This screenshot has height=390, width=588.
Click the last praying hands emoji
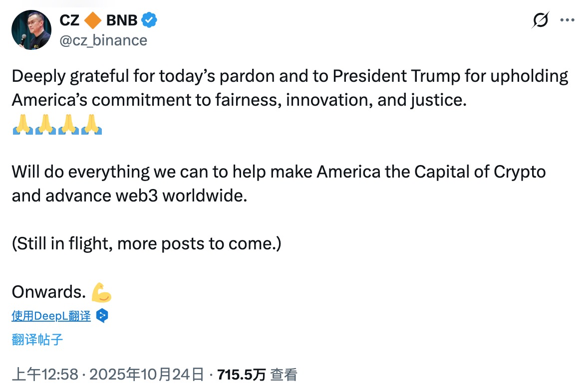point(92,124)
